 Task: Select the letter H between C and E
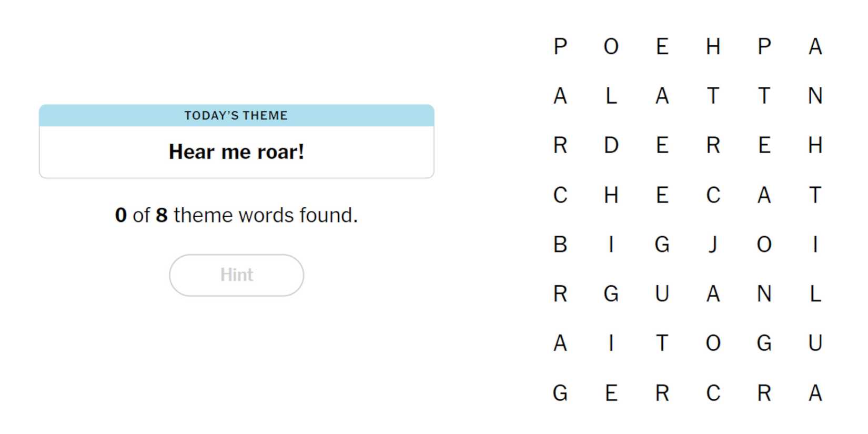(x=611, y=195)
